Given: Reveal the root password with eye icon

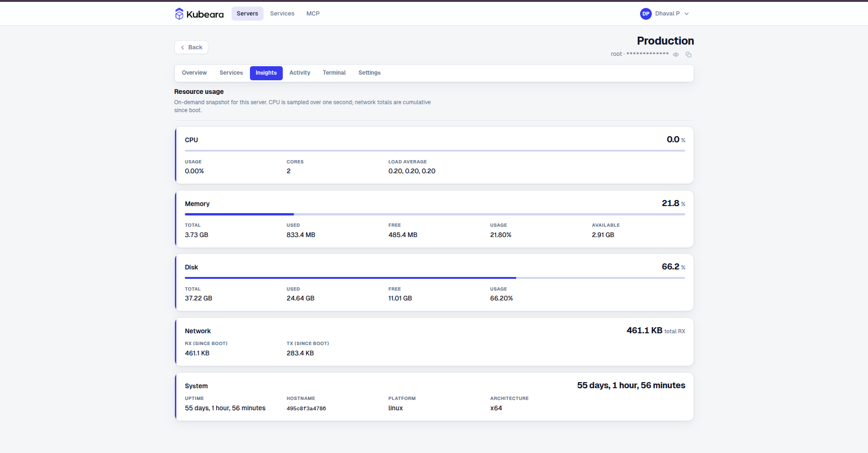Looking at the screenshot, I should pos(676,54).
